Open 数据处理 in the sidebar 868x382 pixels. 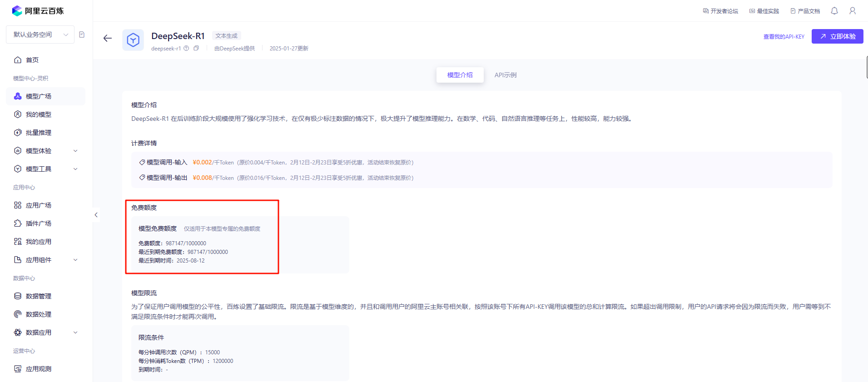coord(45,314)
